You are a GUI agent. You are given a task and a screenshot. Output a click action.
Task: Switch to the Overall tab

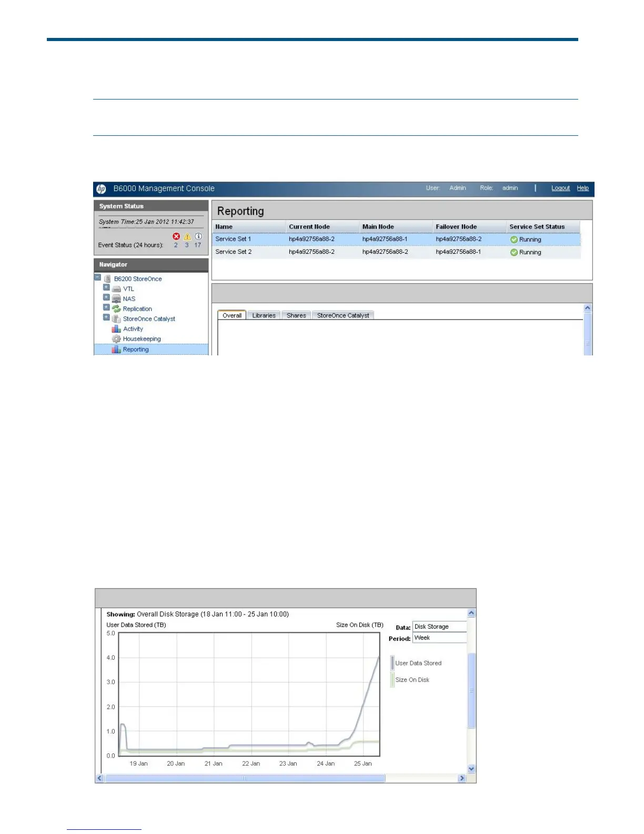pos(232,315)
